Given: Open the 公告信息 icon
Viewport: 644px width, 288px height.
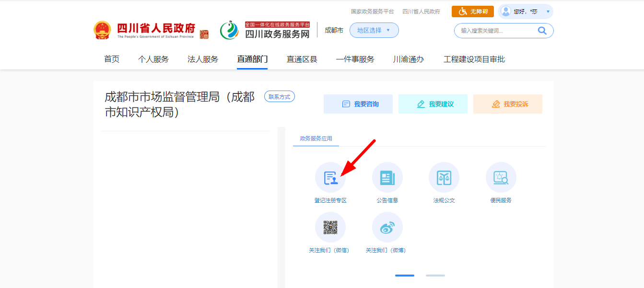Looking at the screenshot, I should coord(387,178).
